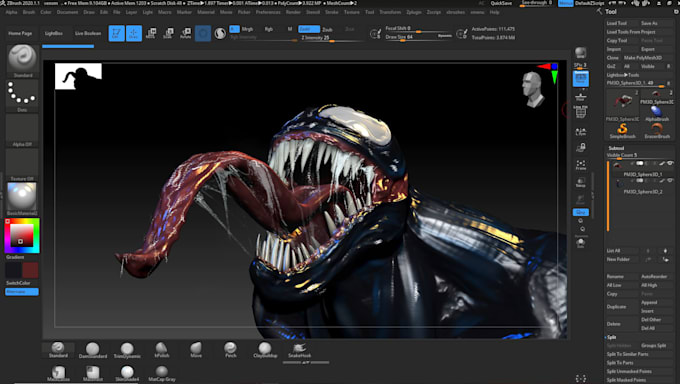Viewport: 680px width, 384px height.
Task: Open the Document menu
Action: pos(68,12)
